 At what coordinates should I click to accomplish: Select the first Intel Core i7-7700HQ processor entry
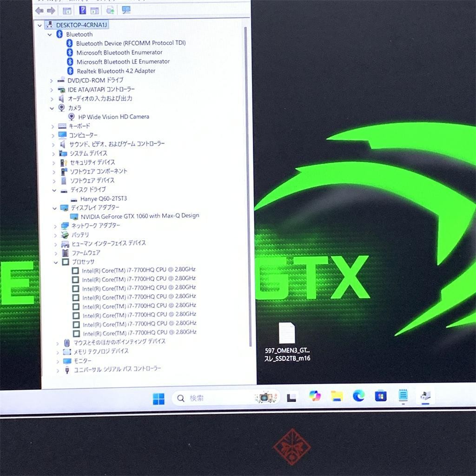(x=139, y=270)
